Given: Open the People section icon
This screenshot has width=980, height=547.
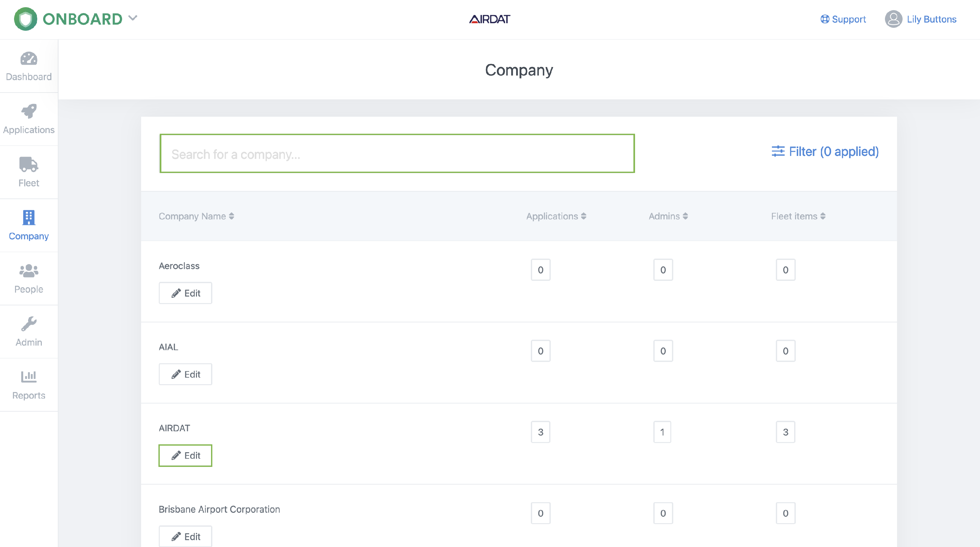Looking at the screenshot, I should (x=28, y=271).
